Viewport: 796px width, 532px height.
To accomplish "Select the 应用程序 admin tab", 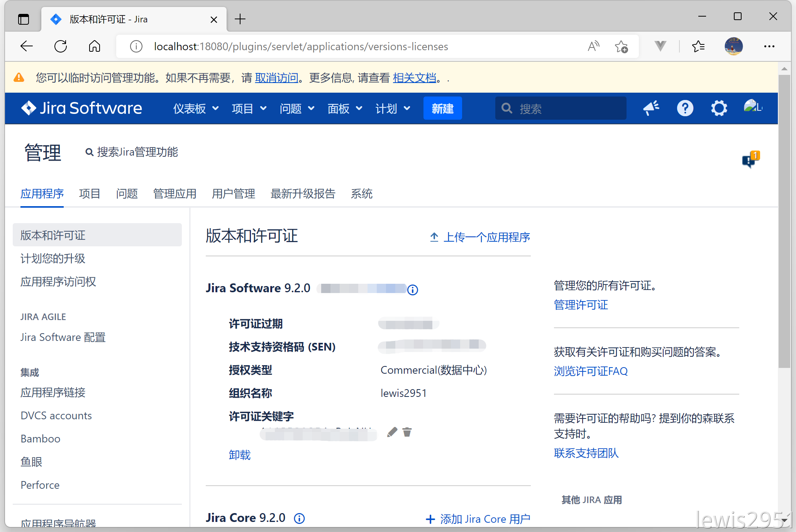I will click(42, 193).
